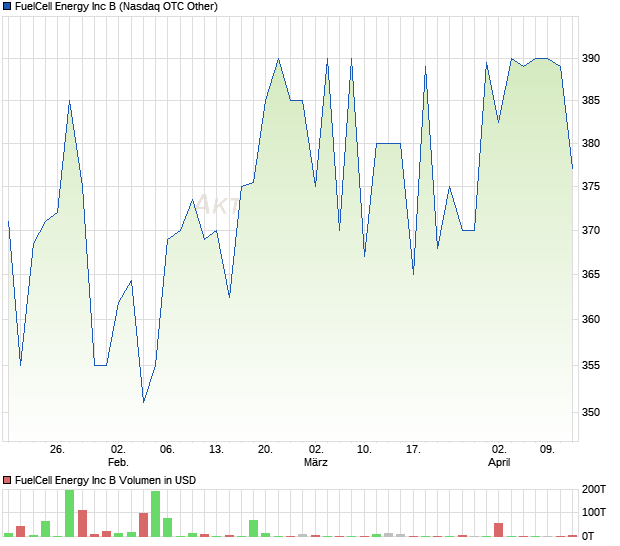Click the price line peak at 20. February
This screenshot has width=620, height=546.
(279, 59)
